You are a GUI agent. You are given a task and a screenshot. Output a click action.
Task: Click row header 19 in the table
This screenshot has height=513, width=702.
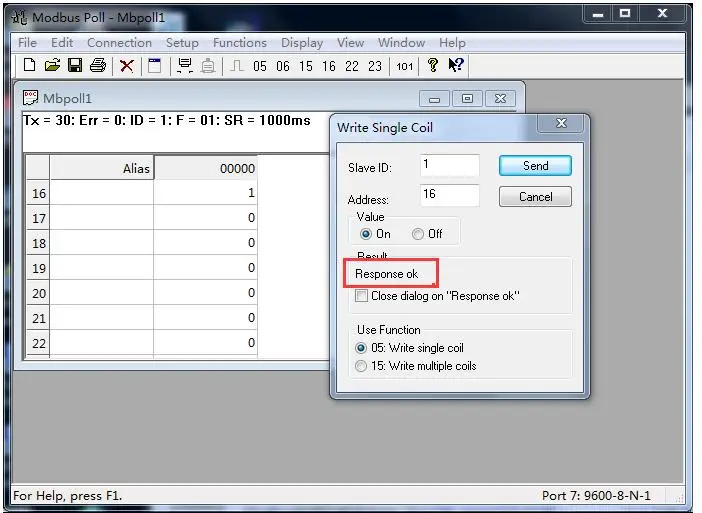(x=39, y=269)
